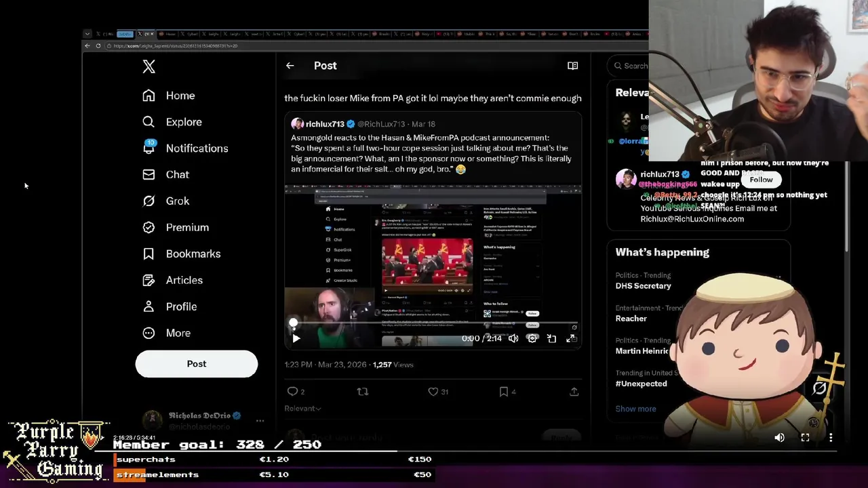Open trending topic Reacher
This screenshot has width=868, height=488.
tap(631, 319)
